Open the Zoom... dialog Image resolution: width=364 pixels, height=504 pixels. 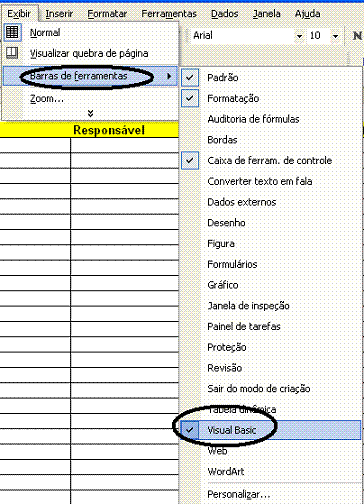tap(90, 99)
